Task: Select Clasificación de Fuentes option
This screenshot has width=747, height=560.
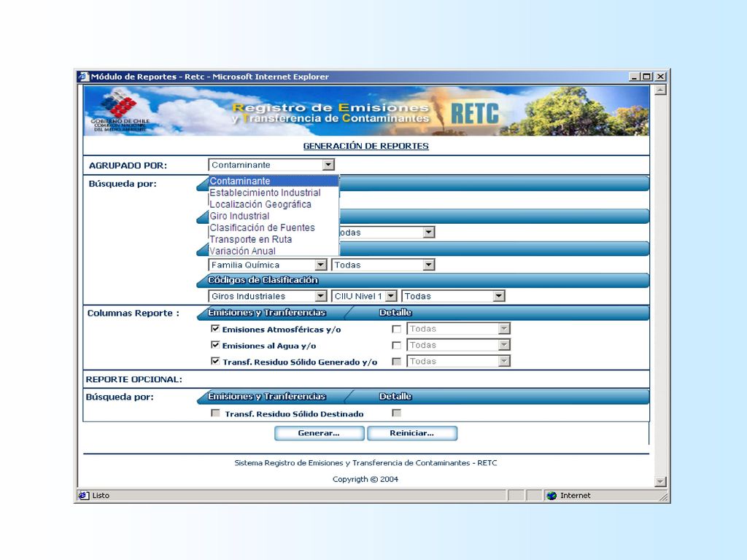Action: click(x=274, y=227)
